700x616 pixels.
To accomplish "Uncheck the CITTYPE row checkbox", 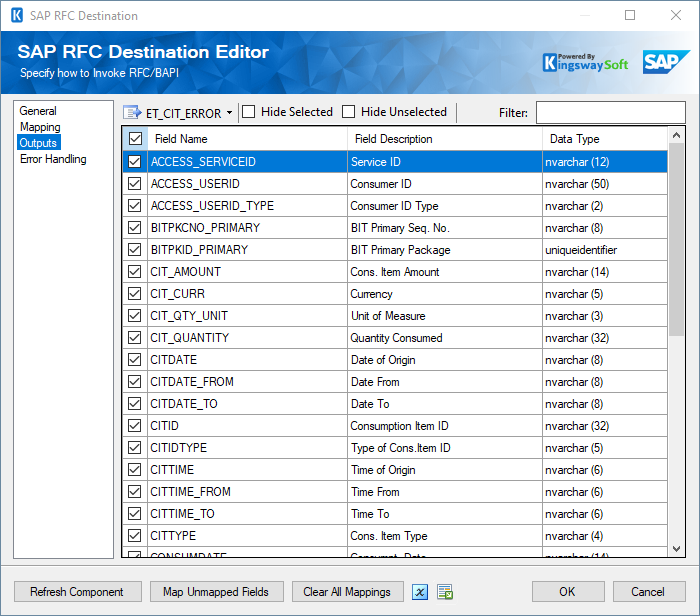I will [x=134, y=535].
